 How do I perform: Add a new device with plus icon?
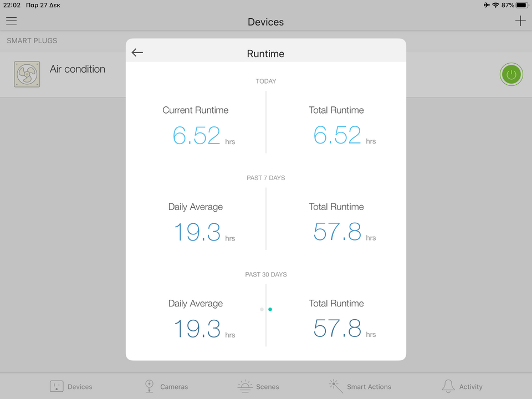point(520,21)
